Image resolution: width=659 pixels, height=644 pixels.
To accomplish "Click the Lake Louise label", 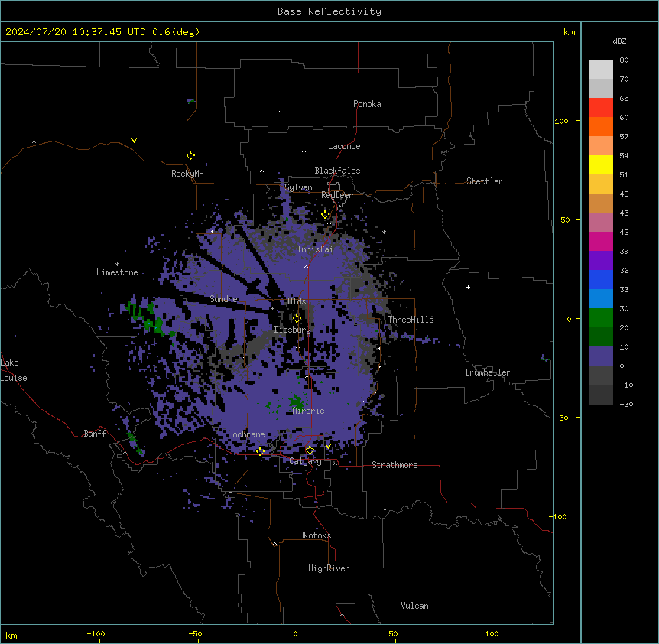I will tap(14, 370).
